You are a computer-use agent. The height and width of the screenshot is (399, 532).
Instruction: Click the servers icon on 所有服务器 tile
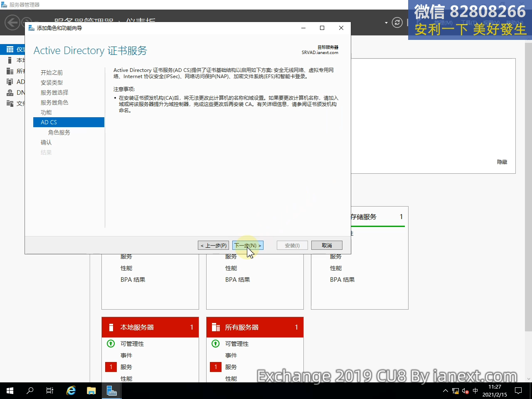pos(216,328)
